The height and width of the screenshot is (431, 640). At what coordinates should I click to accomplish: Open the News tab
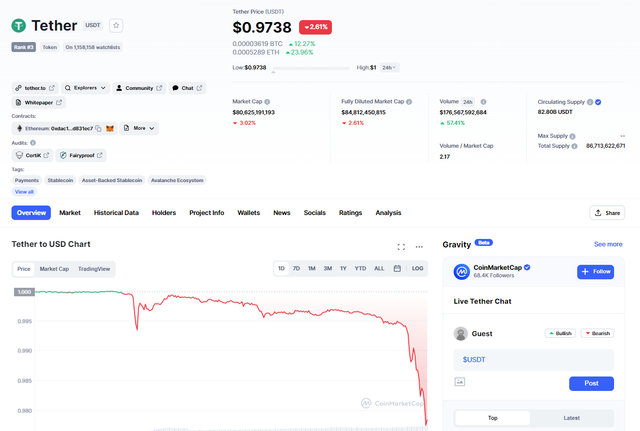click(x=282, y=213)
